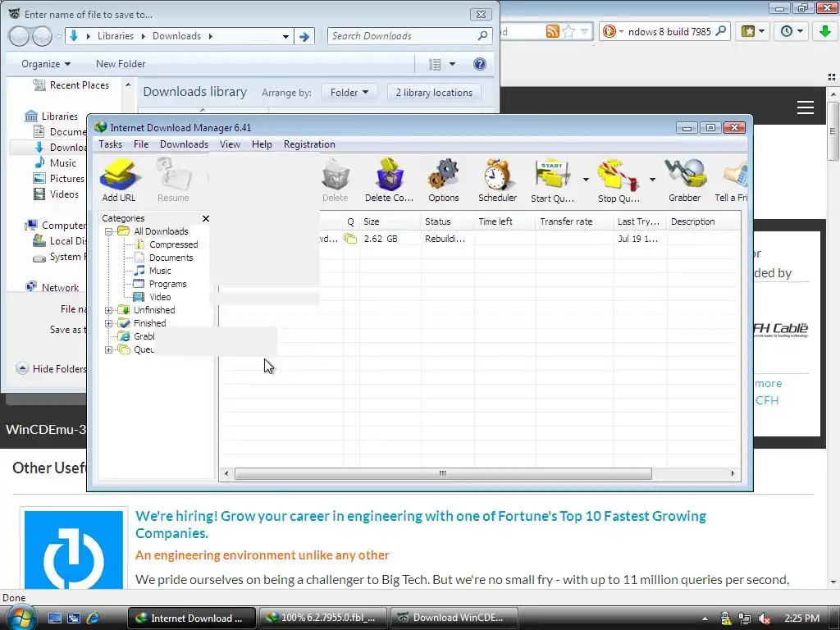Open Stop Queue dropdown arrow

coord(652,180)
